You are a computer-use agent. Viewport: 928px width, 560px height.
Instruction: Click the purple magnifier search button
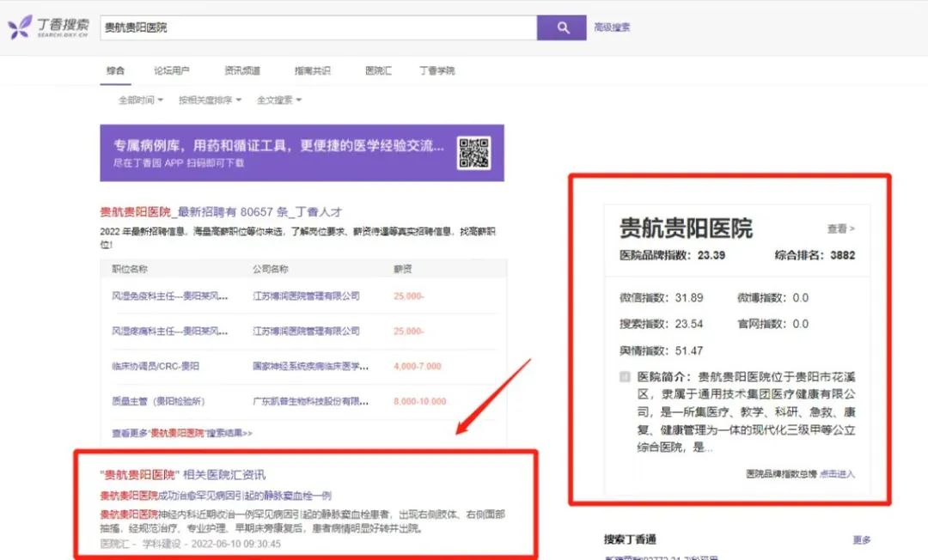(562, 27)
